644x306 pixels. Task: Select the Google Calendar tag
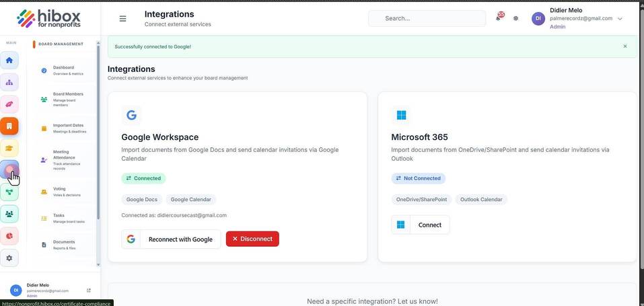pyautogui.click(x=191, y=200)
